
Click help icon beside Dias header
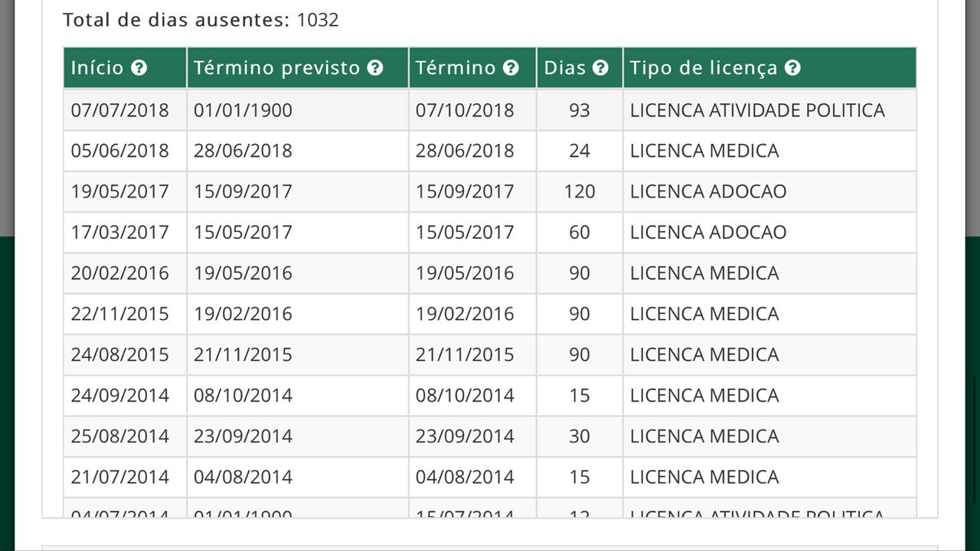pos(600,68)
